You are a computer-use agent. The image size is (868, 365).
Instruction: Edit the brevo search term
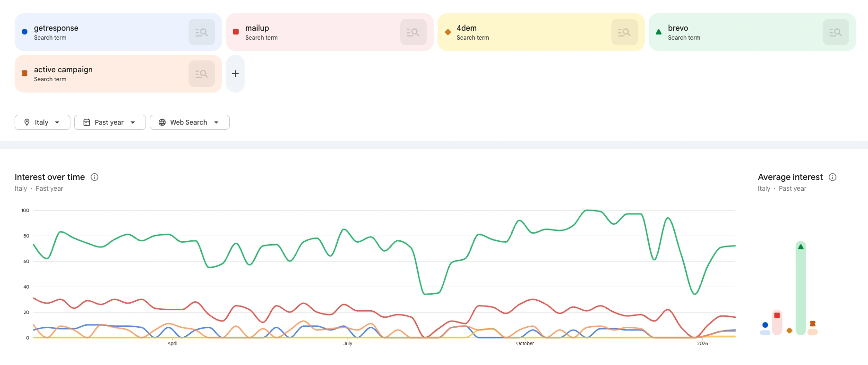pyautogui.click(x=678, y=28)
